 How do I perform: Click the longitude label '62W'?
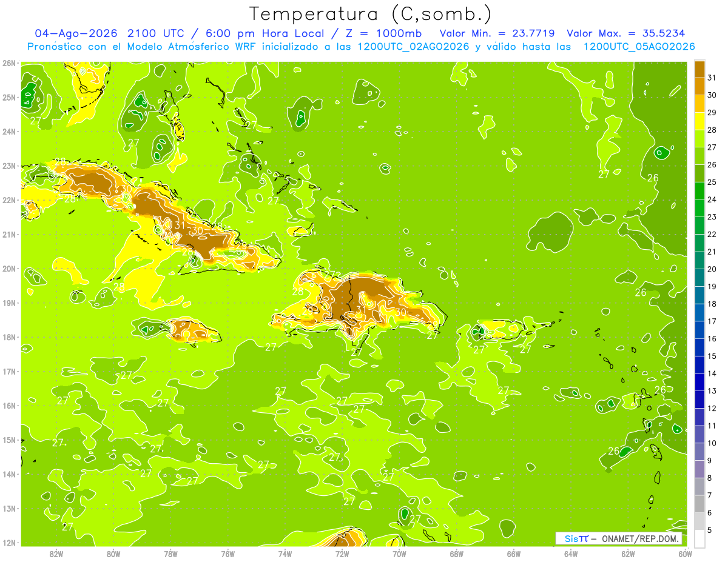click(628, 554)
